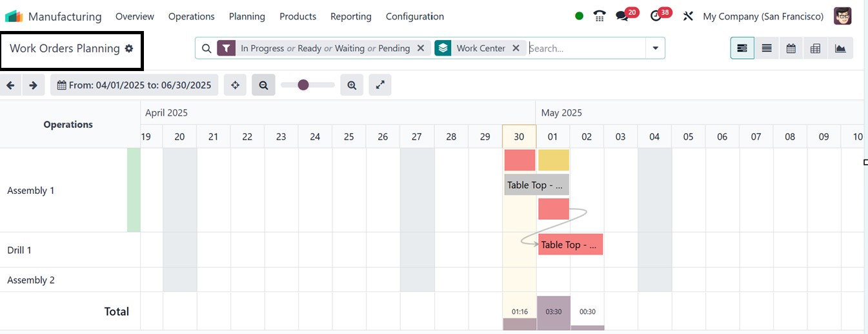This screenshot has width=868, height=334.
Task: Expand the Gantt chart to full screen
Action: tap(380, 85)
